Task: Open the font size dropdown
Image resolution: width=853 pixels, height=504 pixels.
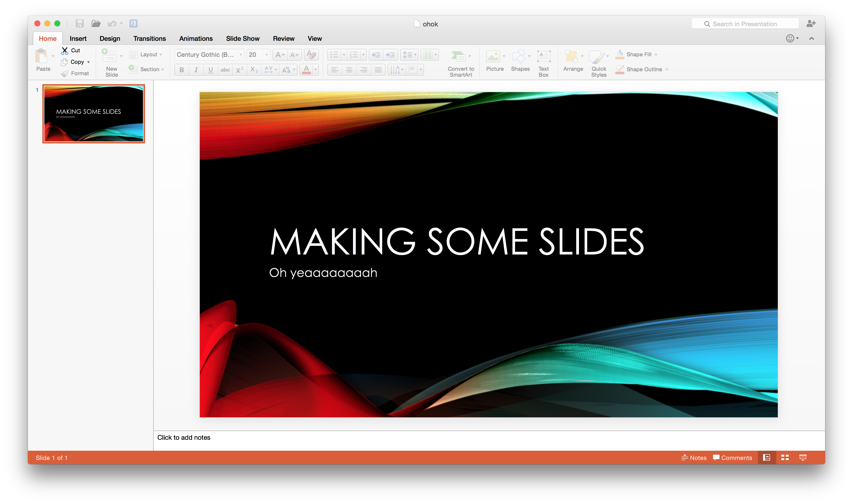Action: click(267, 55)
